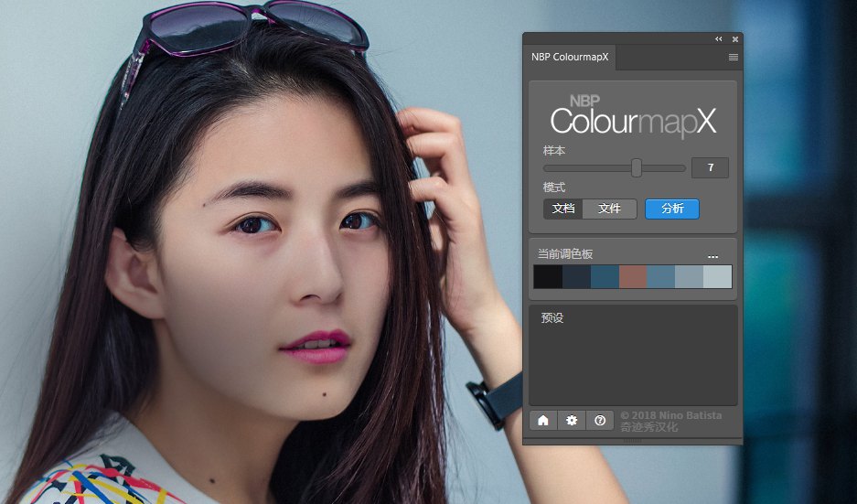857x504 pixels.
Task: Pick the lightest pale blue swatch
Action: pos(718,276)
